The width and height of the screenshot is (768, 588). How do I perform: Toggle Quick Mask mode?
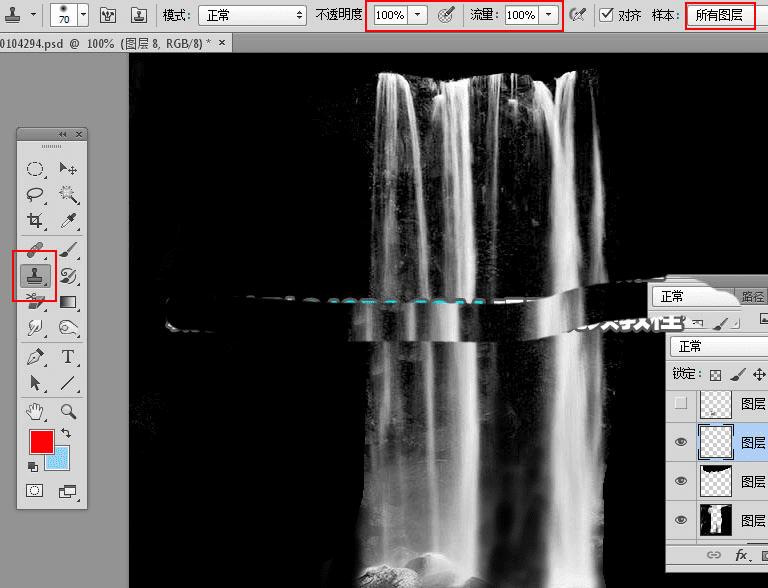click(x=34, y=491)
